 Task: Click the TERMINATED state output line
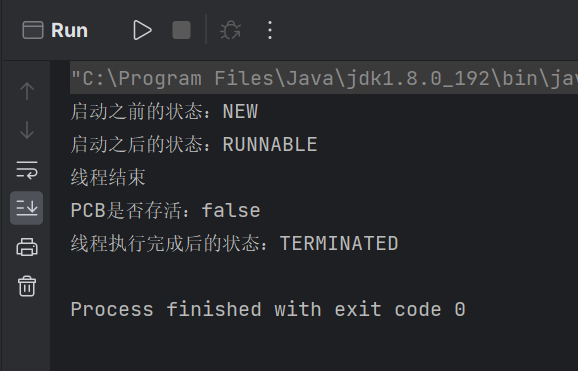point(234,243)
